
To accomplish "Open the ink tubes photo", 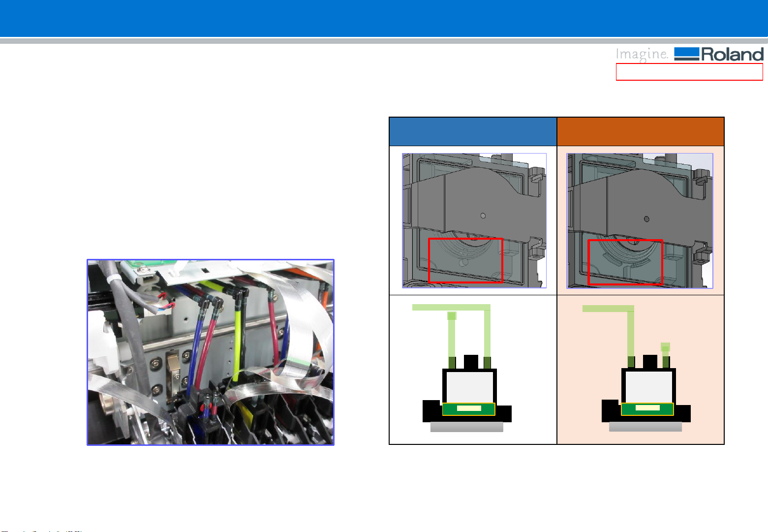I will click(x=211, y=352).
